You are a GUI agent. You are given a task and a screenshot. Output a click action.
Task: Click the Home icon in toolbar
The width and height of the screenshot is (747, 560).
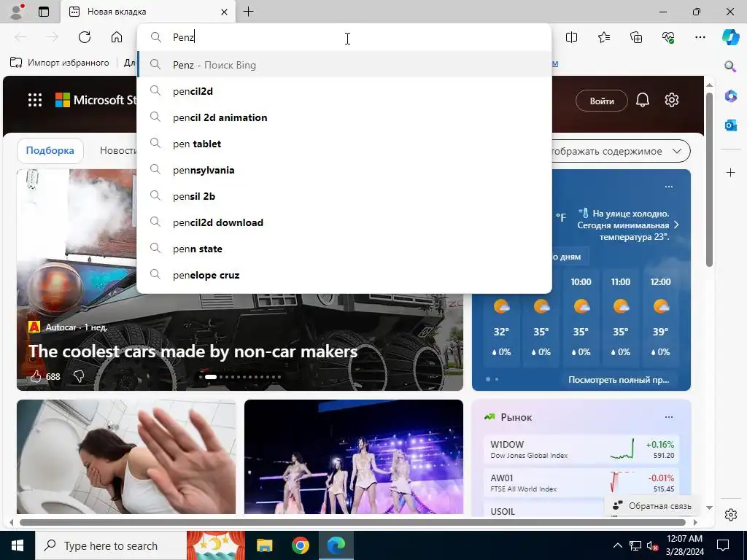point(116,37)
